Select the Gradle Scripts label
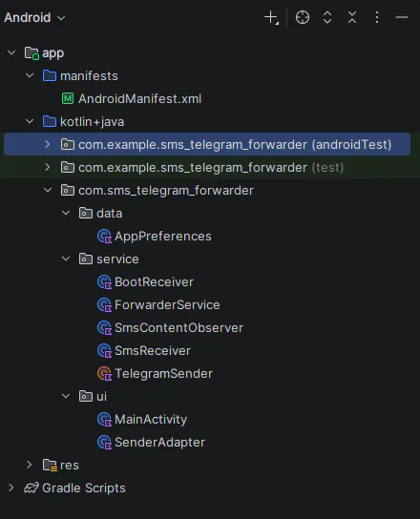The image size is (420, 519). point(84,488)
